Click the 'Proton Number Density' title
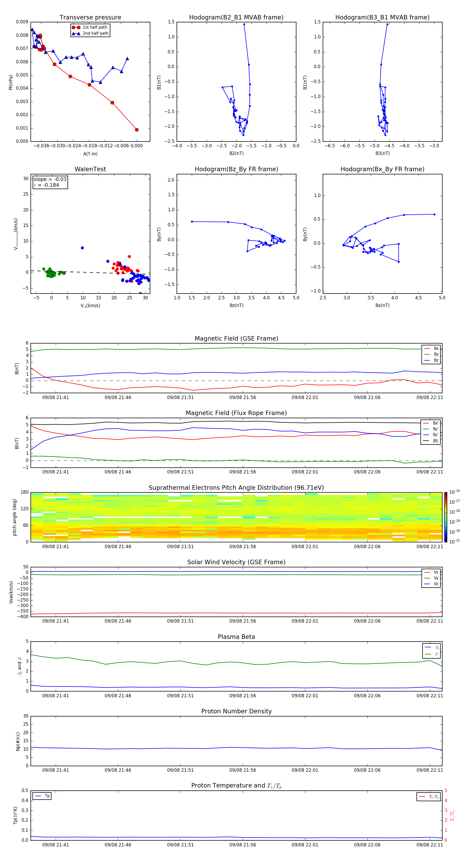This screenshot has width=473, height=868. click(x=236, y=711)
